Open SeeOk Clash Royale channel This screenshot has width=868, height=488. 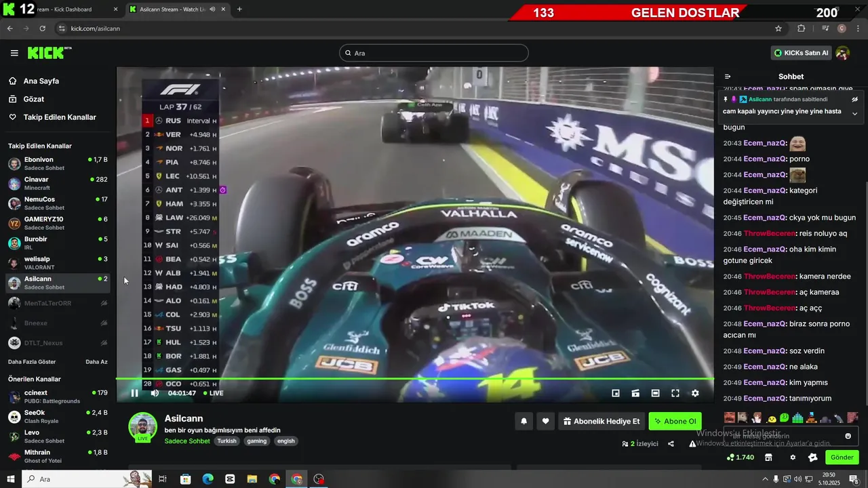coord(58,416)
